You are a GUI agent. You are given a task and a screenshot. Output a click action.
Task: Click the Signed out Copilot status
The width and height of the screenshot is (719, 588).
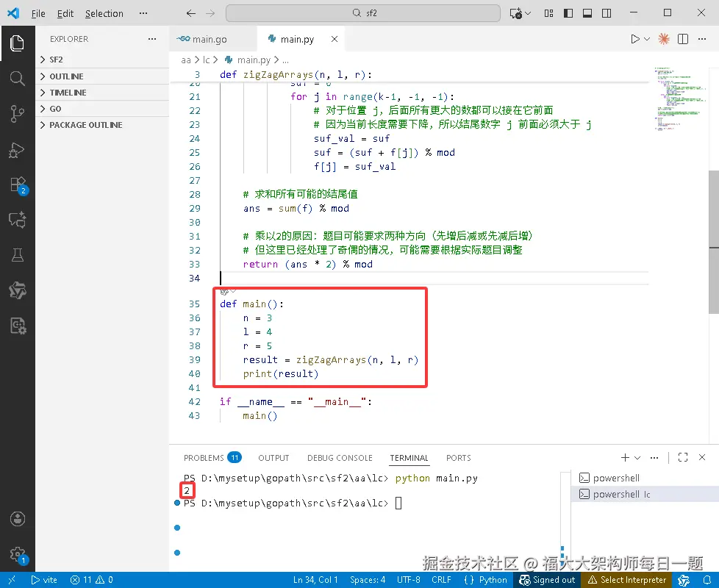(547, 580)
